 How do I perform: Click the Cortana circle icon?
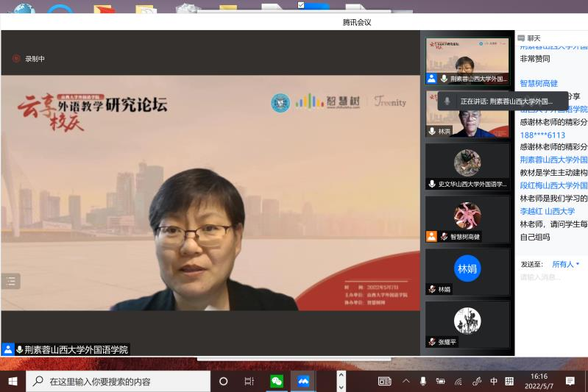click(224, 381)
